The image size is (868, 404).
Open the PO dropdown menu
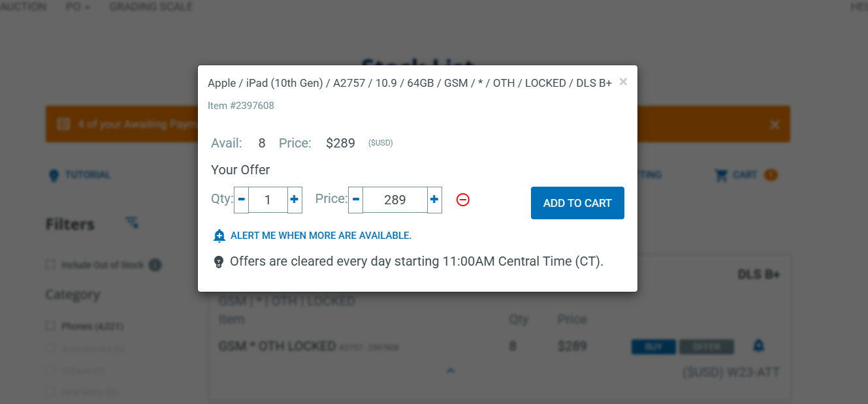[78, 7]
